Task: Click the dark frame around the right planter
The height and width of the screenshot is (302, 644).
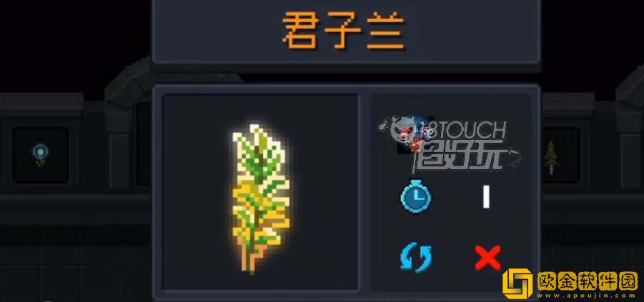Action: 560,156
